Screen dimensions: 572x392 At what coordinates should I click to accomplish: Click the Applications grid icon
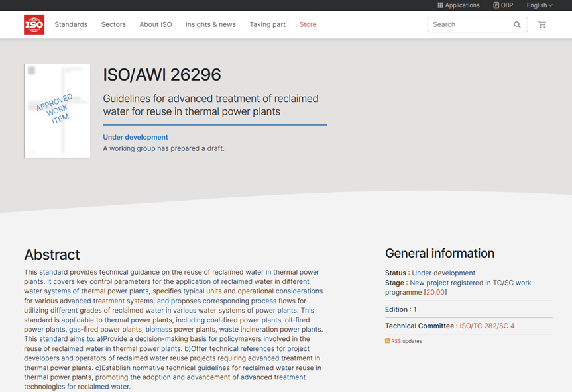pyautogui.click(x=441, y=5)
